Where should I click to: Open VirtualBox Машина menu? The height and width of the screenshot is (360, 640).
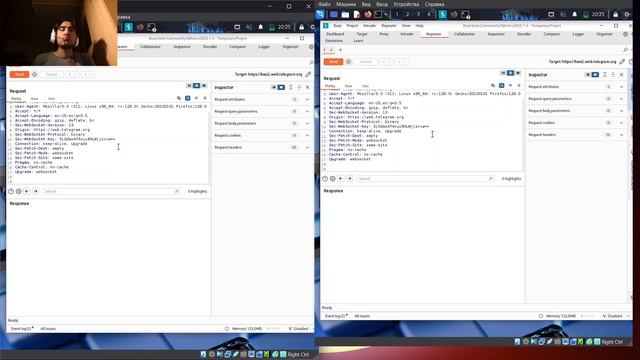(x=346, y=4)
